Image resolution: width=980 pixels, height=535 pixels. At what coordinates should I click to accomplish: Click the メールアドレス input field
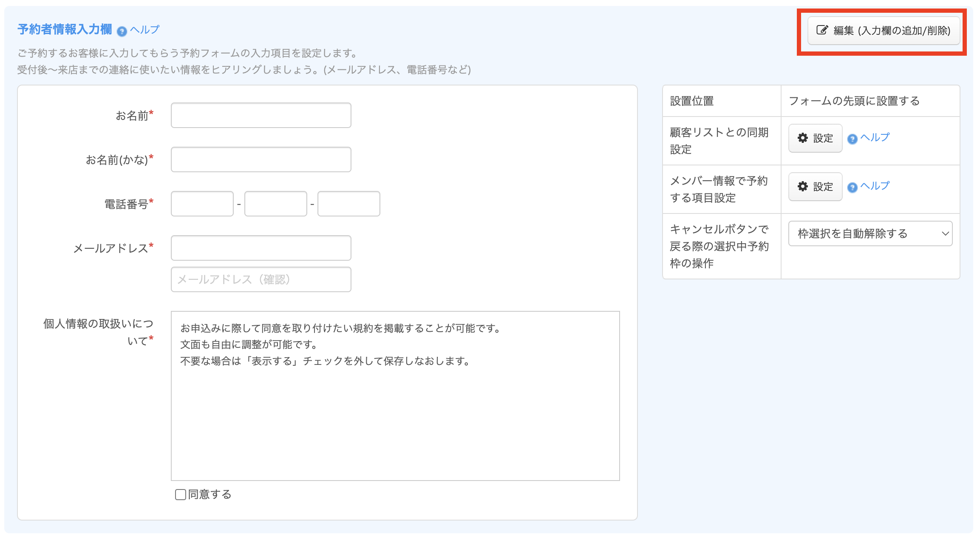click(x=261, y=248)
